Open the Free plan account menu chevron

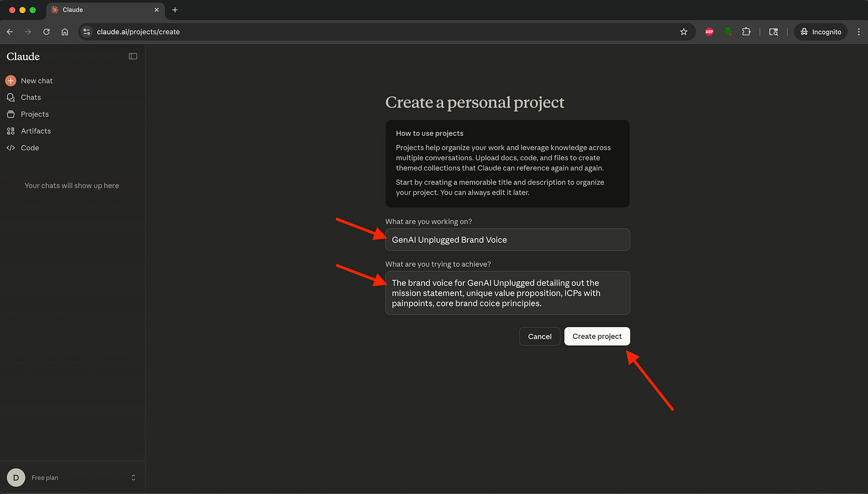pyautogui.click(x=134, y=477)
